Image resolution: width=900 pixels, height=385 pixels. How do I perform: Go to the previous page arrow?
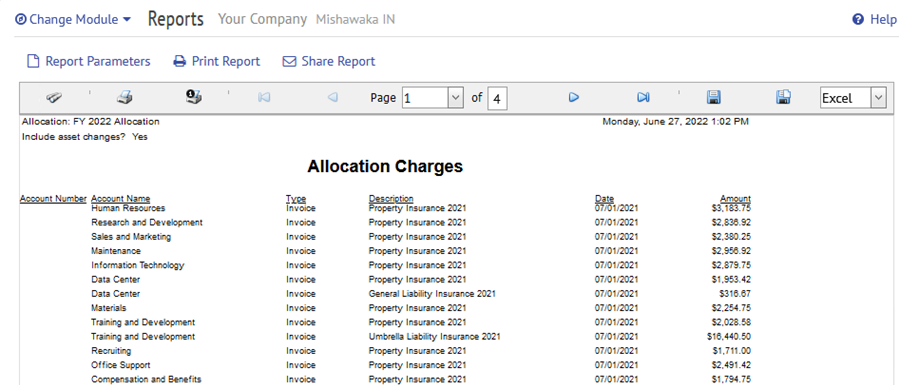(332, 98)
